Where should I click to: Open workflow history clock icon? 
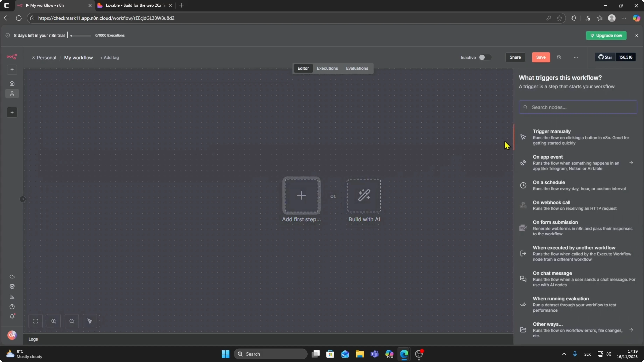click(x=559, y=58)
